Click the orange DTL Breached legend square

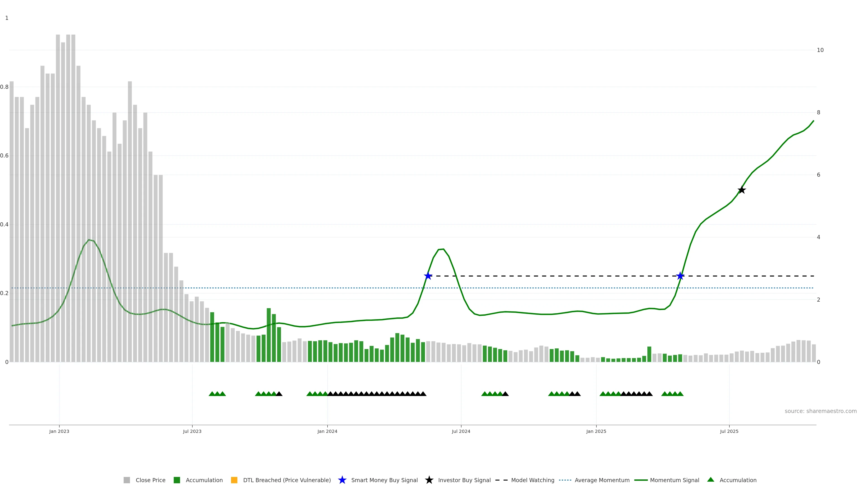tap(234, 480)
